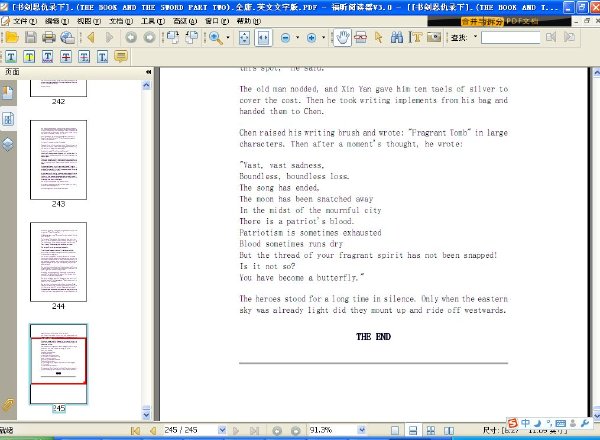Viewport: 600px width, 440px height.
Task: Rotate the view counterclockwise
Action: click(191, 37)
